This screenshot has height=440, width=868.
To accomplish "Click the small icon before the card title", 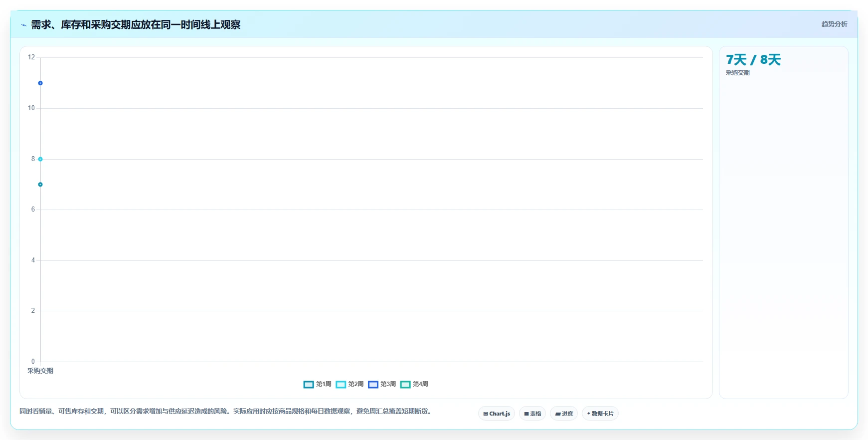I will [x=23, y=25].
